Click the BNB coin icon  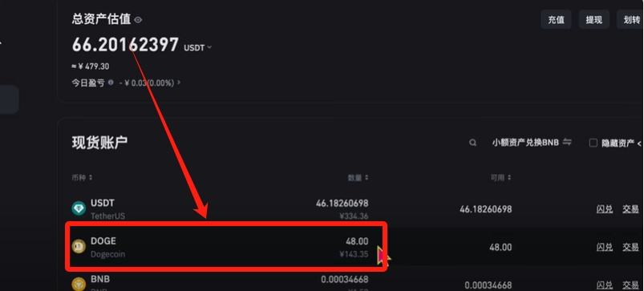[79, 284]
